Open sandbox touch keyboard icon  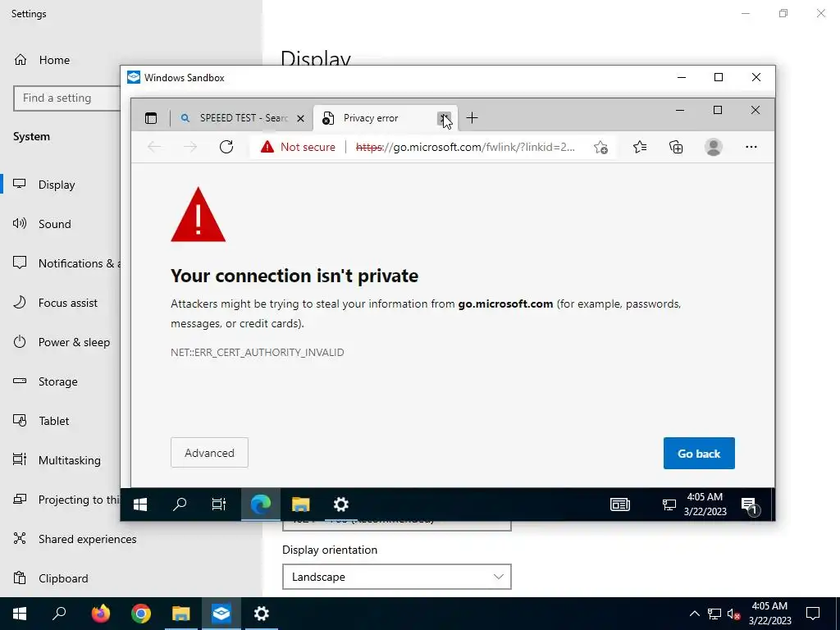point(620,504)
